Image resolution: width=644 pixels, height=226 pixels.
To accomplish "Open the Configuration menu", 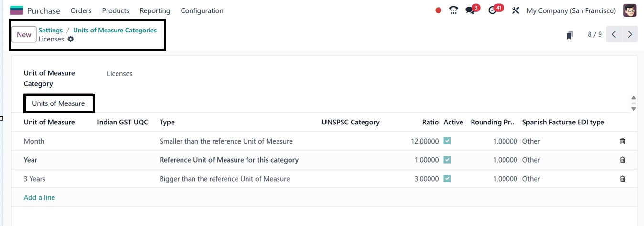I will (x=202, y=10).
